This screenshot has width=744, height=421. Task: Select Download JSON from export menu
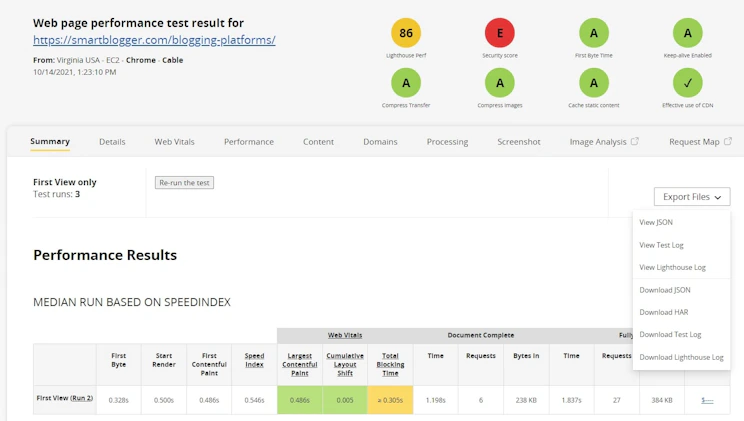point(665,290)
